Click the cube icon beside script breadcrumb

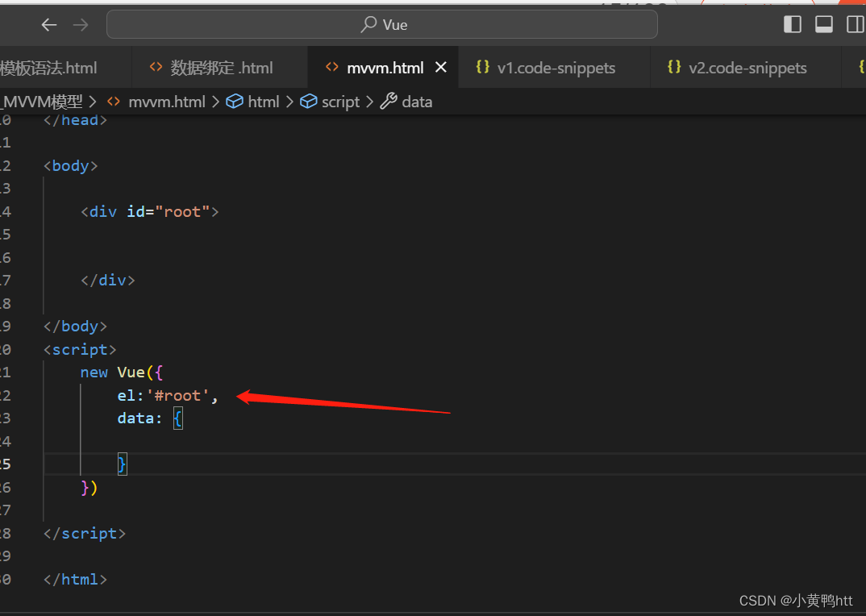click(308, 101)
